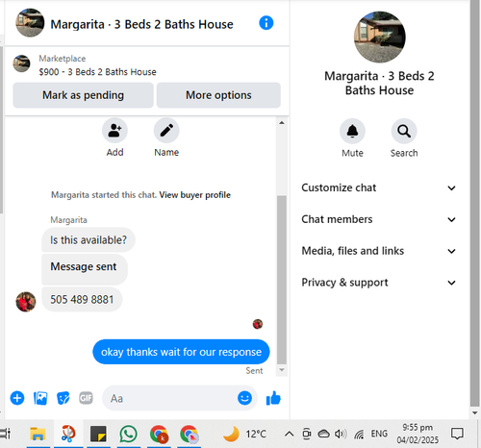Click the house avatar in chat header
The image size is (481, 448).
click(x=30, y=23)
